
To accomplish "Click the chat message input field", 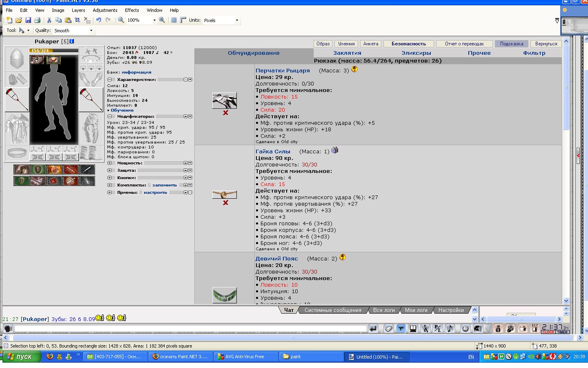I will click(x=191, y=328).
